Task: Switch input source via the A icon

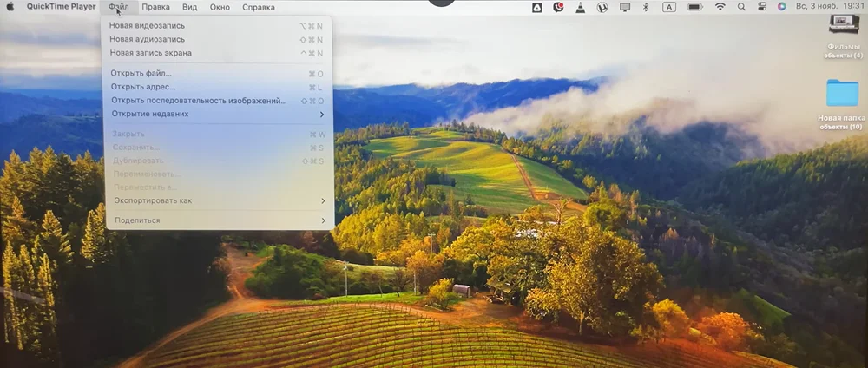Action: tap(669, 7)
